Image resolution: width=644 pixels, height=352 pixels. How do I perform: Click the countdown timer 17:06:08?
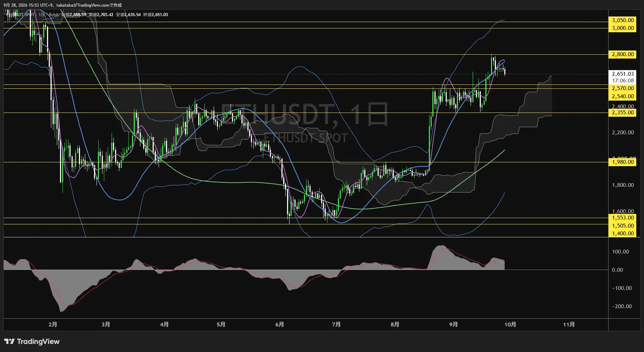[623, 81]
